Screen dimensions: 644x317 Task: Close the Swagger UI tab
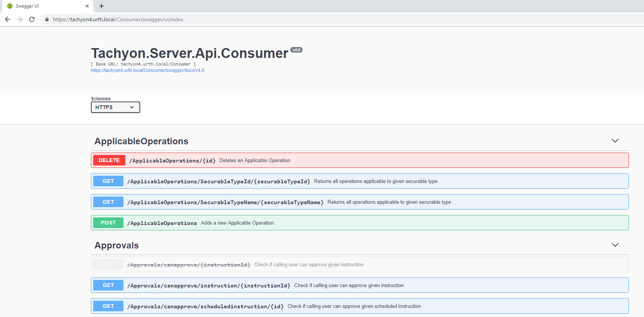(x=87, y=6)
